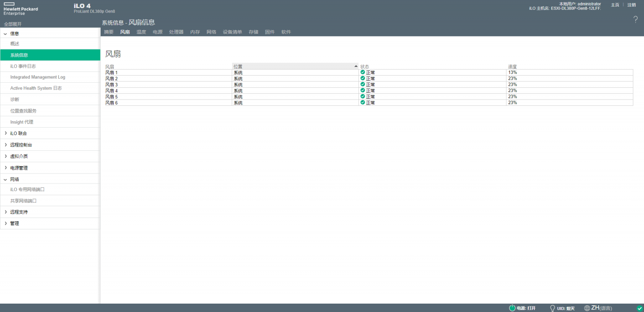Collapse the 网络 sidebar section
The image size is (644, 312).
point(14,179)
